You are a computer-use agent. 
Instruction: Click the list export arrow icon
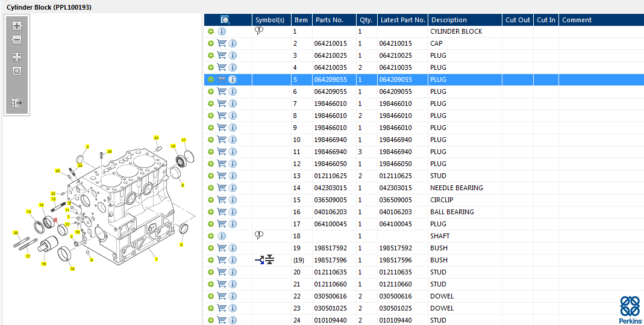(17, 103)
